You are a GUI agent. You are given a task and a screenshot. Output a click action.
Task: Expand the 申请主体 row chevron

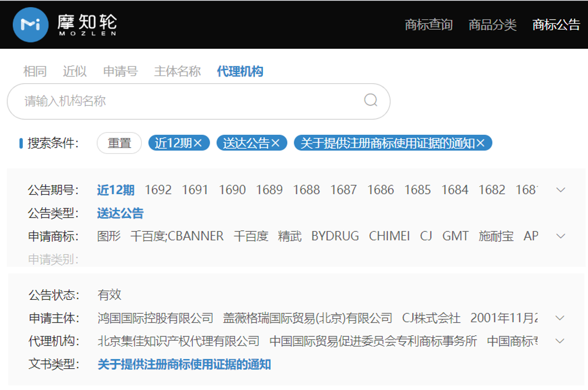560,318
